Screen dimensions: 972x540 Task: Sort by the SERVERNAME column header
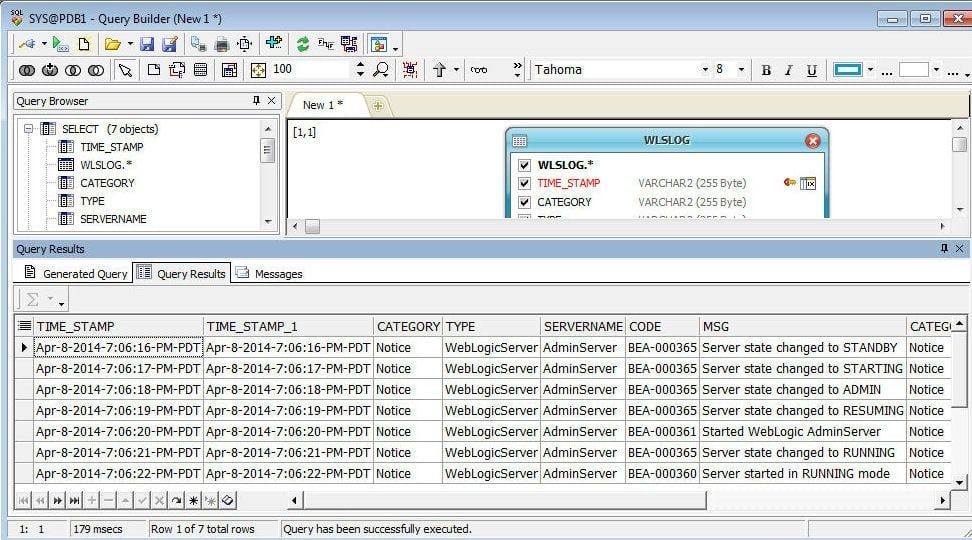(x=582, y=326)
